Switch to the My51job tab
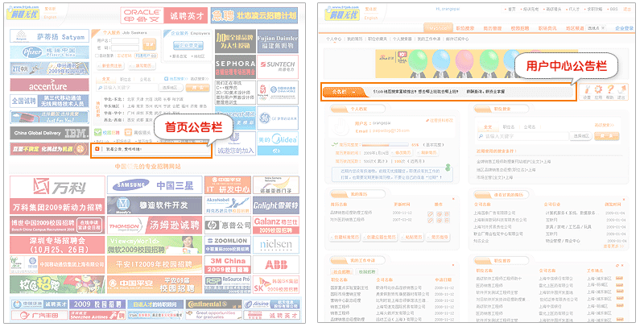The height and width of the screenshot is (331, 644). (438, 28)
